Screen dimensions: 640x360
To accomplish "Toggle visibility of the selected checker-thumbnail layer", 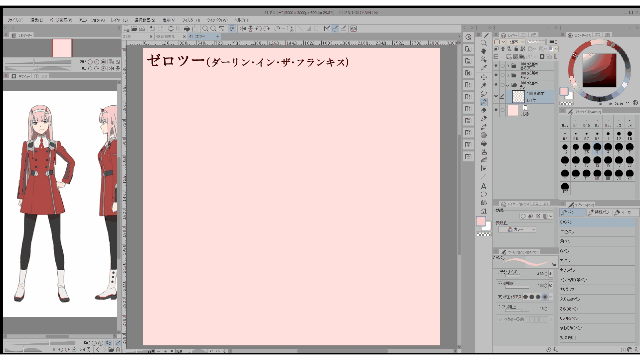I will [496, 97].
